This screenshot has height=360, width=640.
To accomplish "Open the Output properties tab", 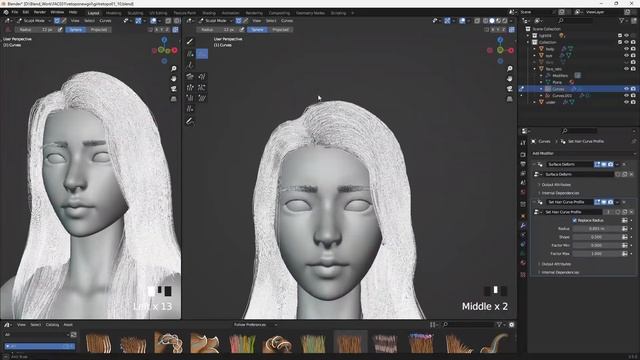I will coord(523,164).
